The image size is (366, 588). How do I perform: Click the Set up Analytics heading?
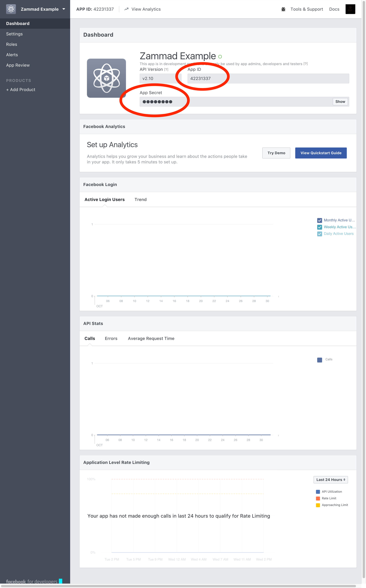(112, 145)
